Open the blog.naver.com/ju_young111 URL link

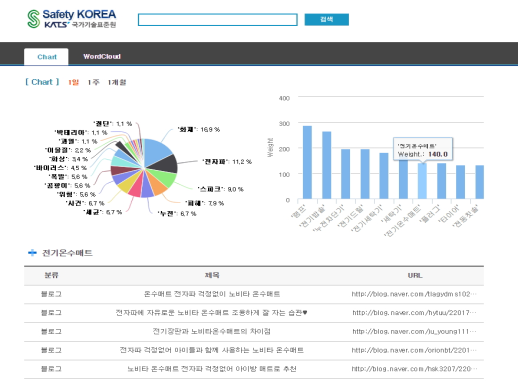coord(414,331)
